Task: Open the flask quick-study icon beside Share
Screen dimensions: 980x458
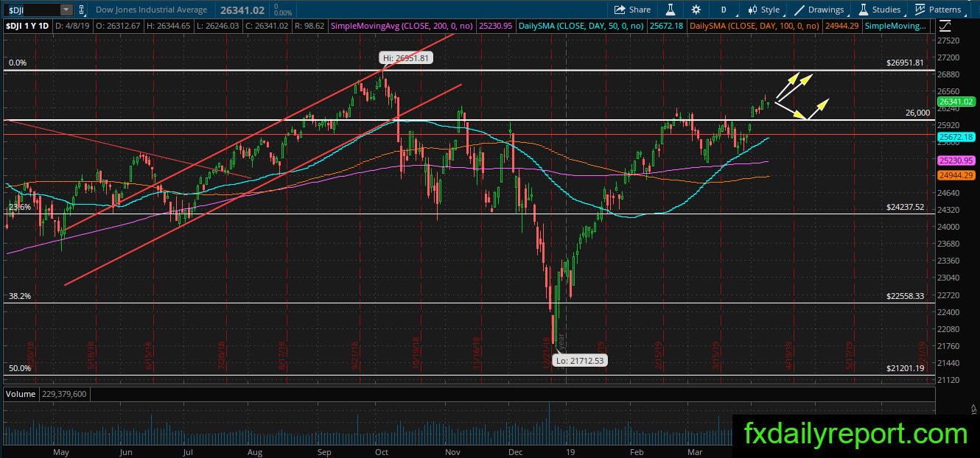Action: 671,10
